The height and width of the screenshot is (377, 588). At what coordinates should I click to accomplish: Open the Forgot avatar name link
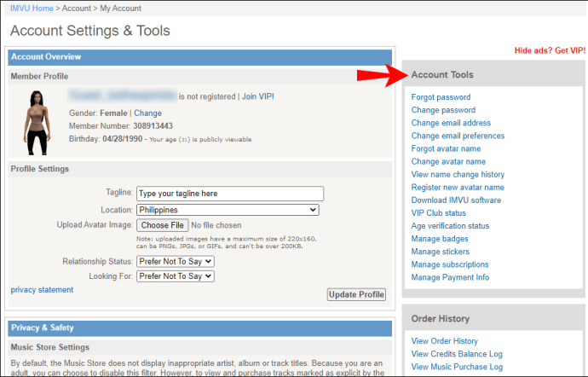[x=446, y=148]
